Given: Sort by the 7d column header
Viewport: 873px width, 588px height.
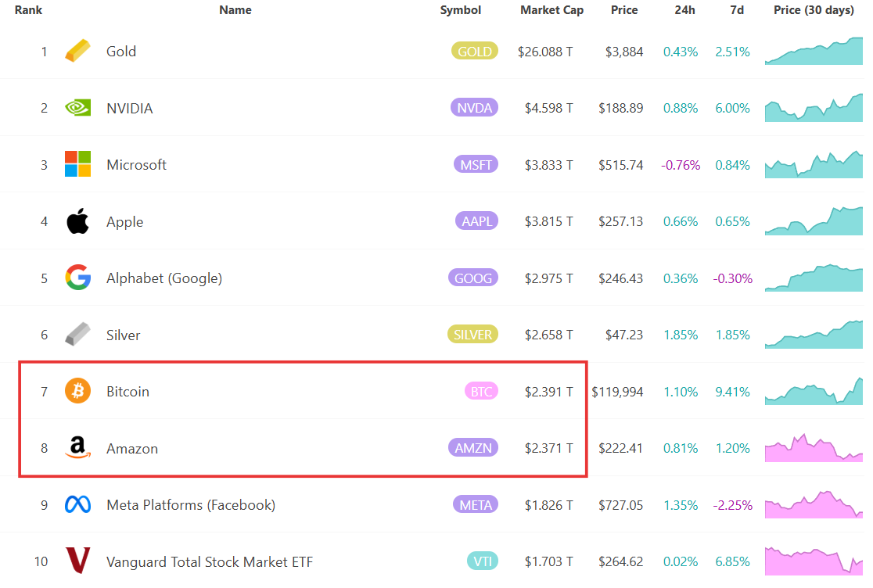Looking at the screenshot, I should click(736, 10).
